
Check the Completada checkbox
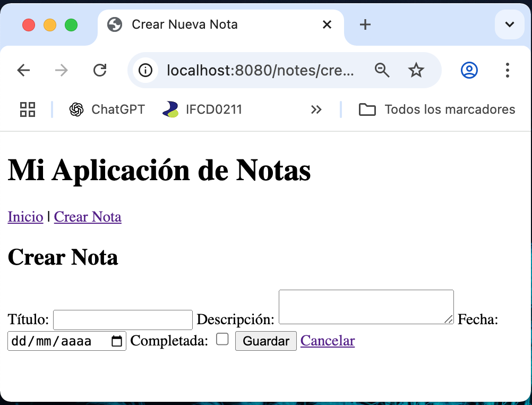click(222, 339)
